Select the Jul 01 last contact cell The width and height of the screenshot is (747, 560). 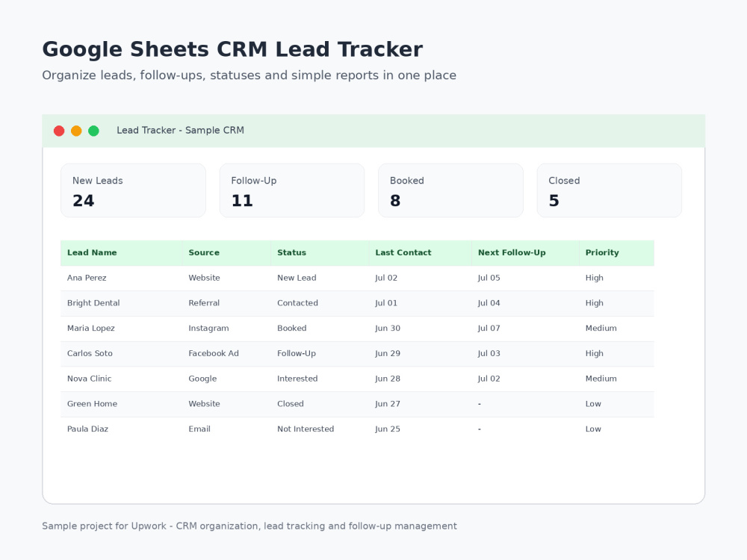(420, 303)
